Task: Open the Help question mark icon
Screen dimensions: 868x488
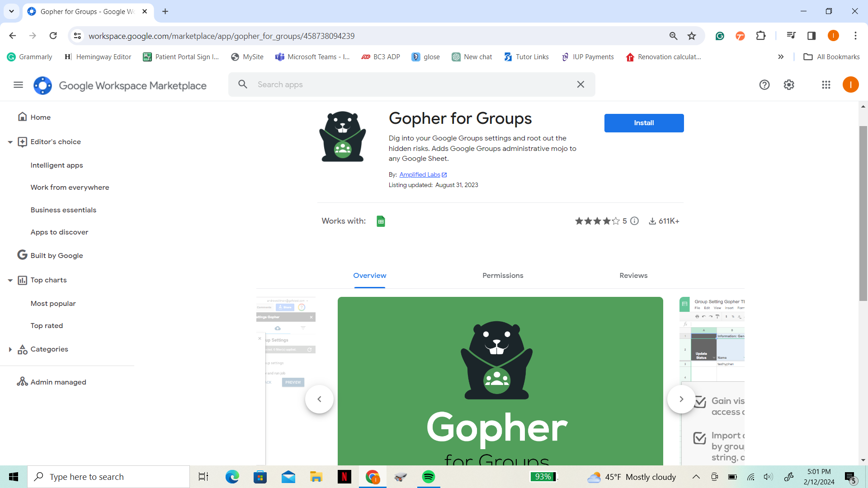Action: (764, 84)
